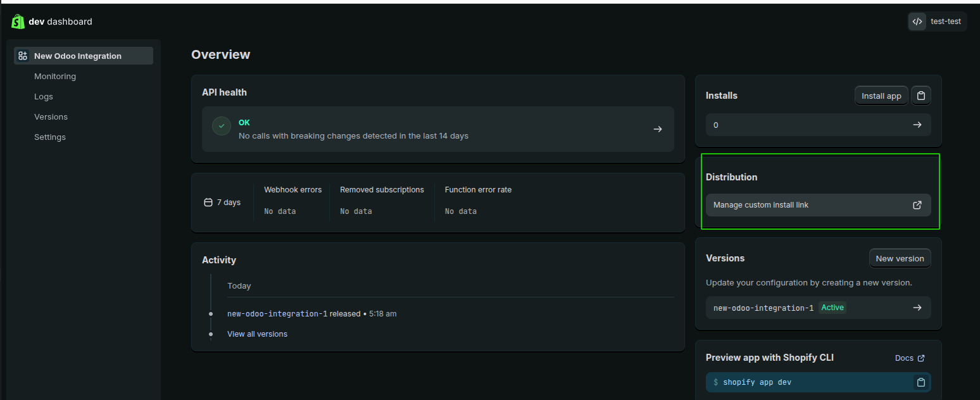This screenshot has width=980, height=400.
Task: Click the Shopify logo in the header
Action: coord(17,21)
